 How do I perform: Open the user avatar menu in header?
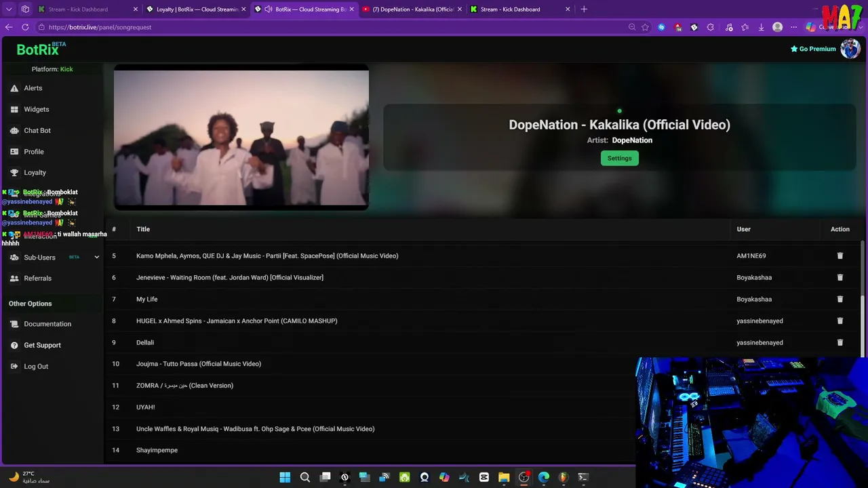(x=850, y=49)
